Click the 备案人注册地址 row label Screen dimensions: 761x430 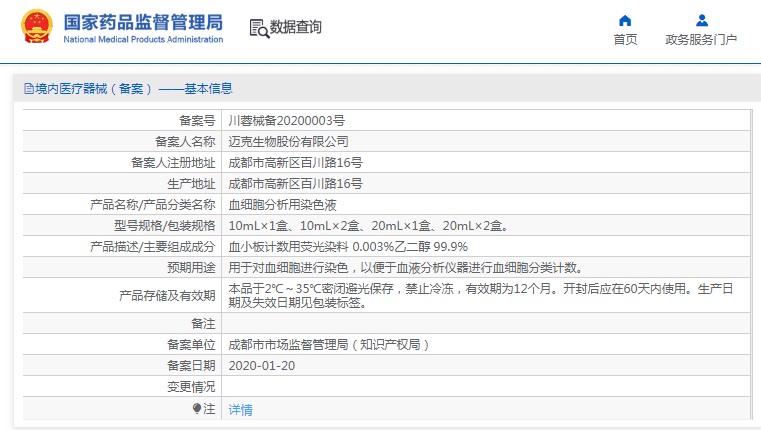coord(173,163)
